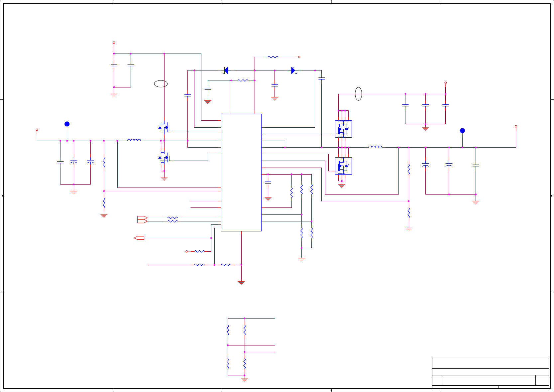Click the blue test point on the output rail
Viewport: 554px width, 392px height.
(x=462, y=131)
